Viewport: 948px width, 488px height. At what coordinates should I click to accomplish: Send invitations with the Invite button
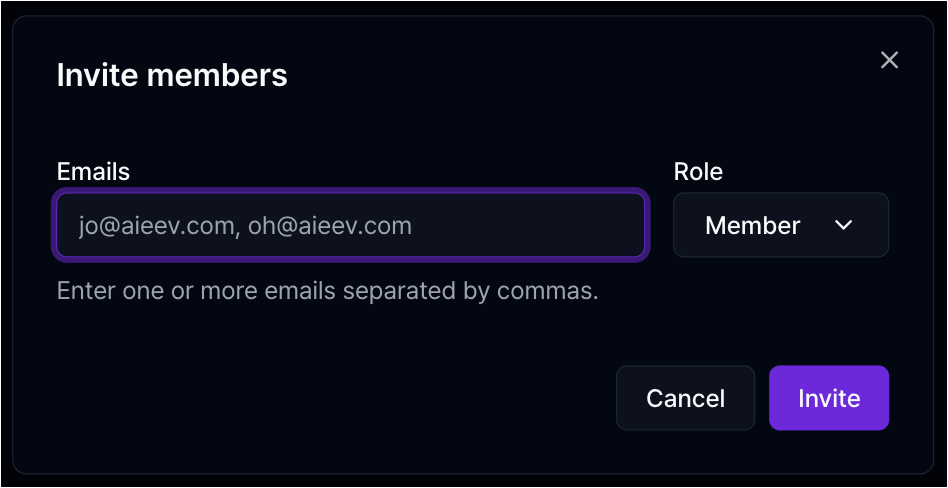829,398
